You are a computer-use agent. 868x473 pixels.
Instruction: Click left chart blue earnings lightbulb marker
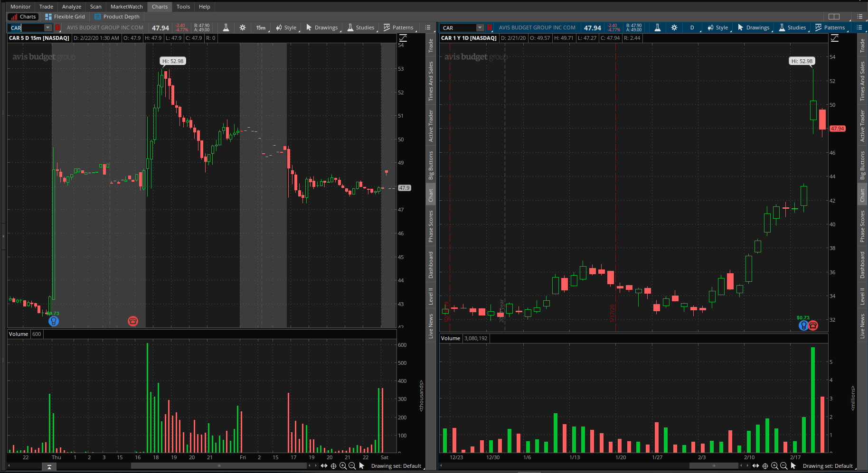tap(54, 321)
